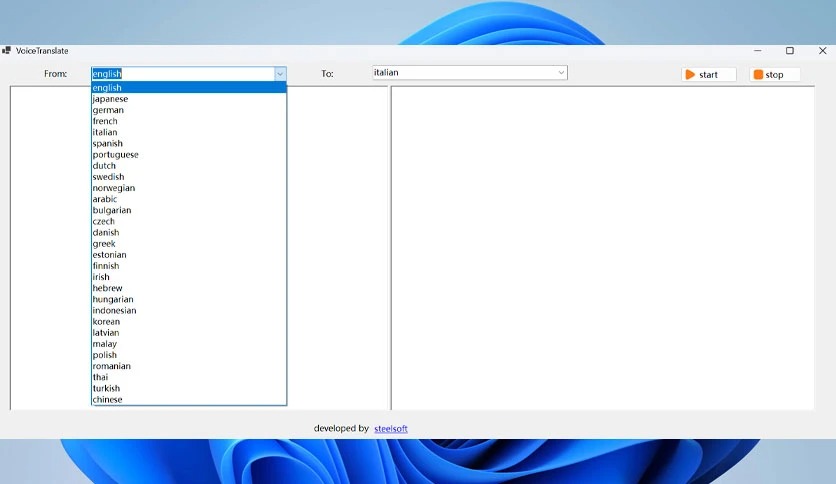Image resolution: width=836 pixels, height=484 pixels.
Task: Select english in the From list
Action: coord(189,87)
